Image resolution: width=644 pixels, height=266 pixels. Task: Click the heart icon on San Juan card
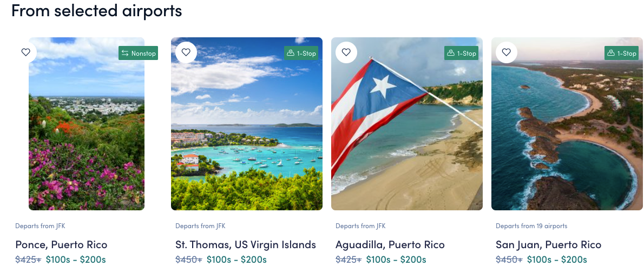coord(507,52)
